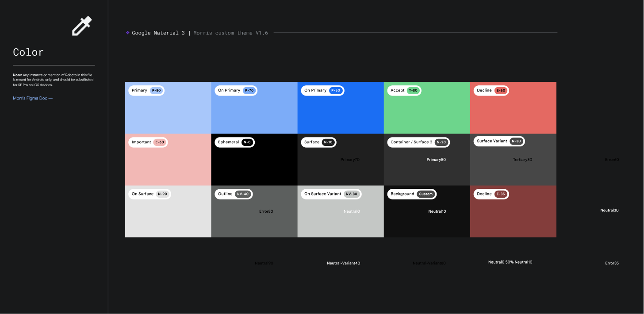Click the N-0 chip
Screen dimensions: 644x314
[247, 142]
